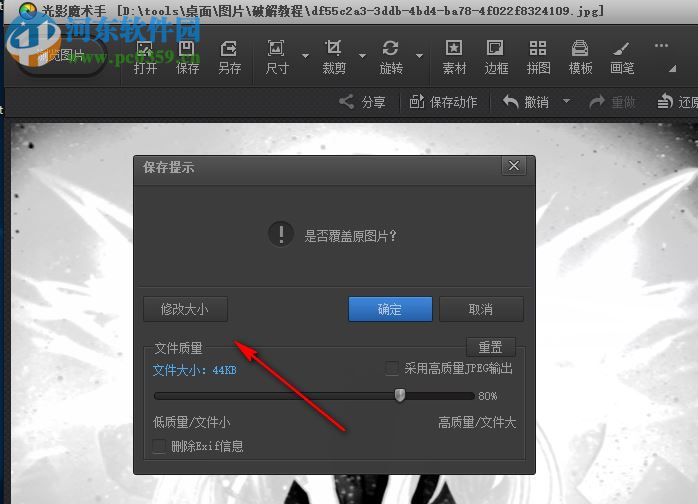
Task: Click the 80% quality value
Action: (x=488, y=396)
